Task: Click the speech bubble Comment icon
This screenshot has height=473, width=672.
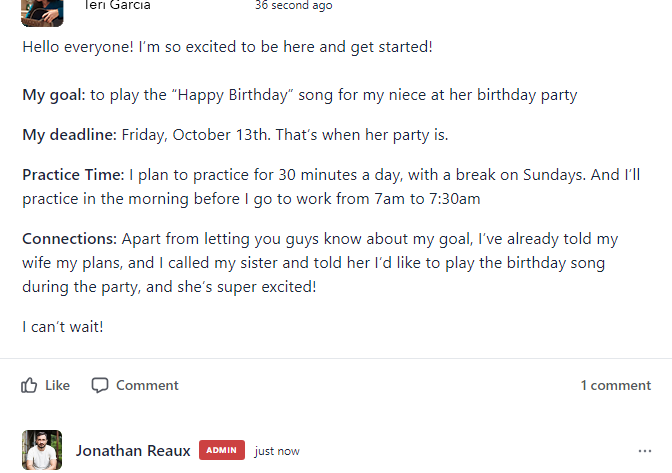Action: click(x=100, y=385)
